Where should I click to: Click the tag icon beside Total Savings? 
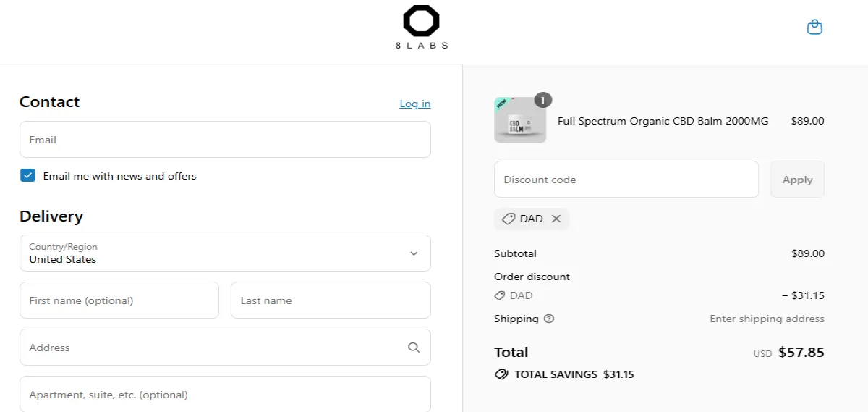501,374
